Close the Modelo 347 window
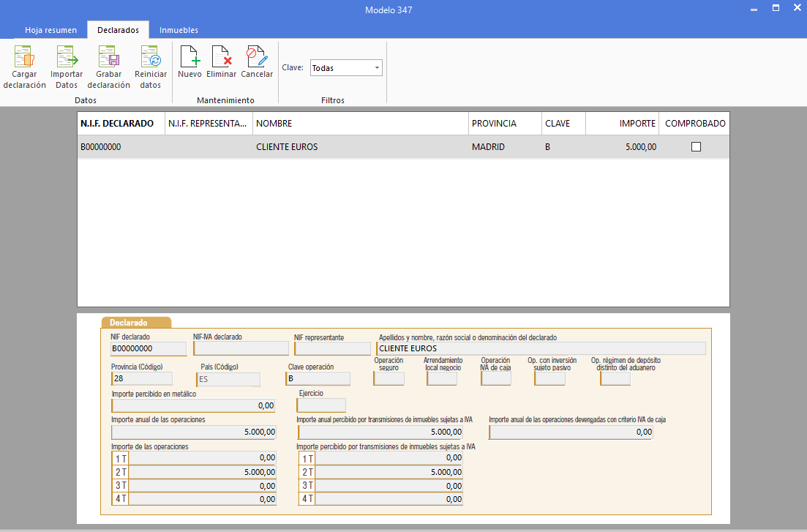 797,8
